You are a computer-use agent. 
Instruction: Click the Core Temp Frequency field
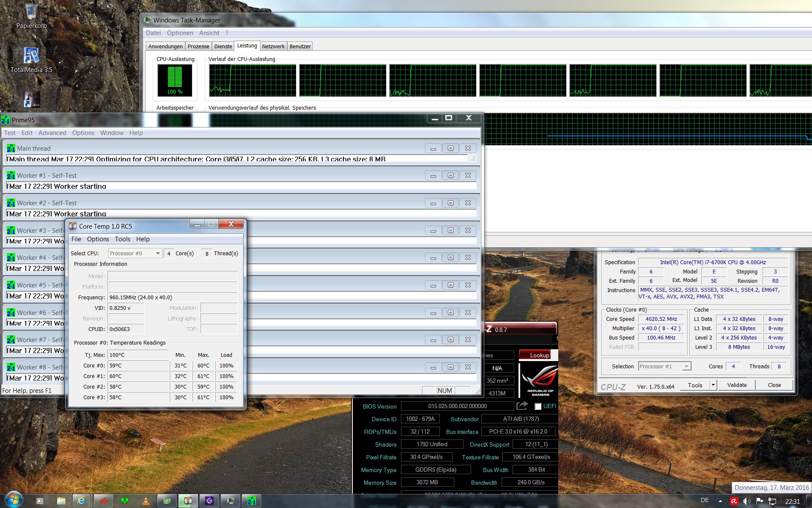(172, 297)
